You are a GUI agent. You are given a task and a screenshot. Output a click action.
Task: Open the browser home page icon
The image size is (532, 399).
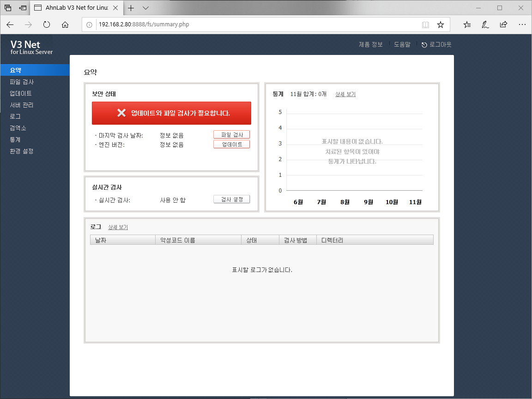[x=65, y=24]
